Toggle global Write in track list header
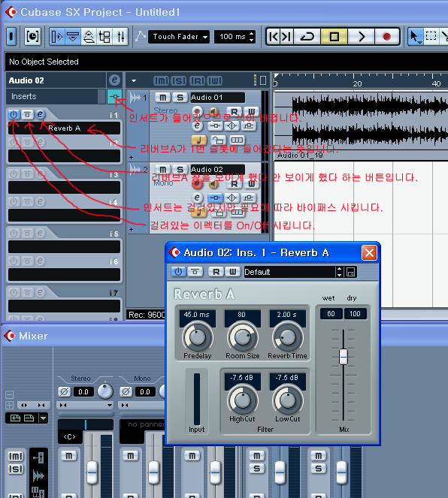Image resolution: width=448 pixels, height=498 pixels. (x=215, y=80)
